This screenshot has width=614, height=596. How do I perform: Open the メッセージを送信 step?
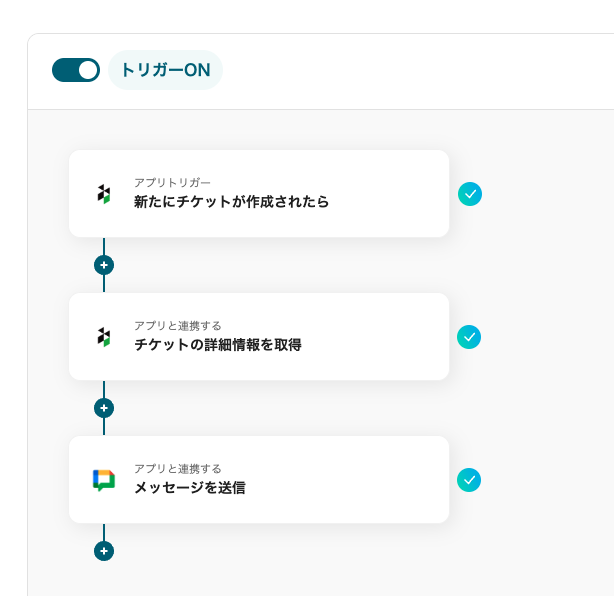(190, 488)
